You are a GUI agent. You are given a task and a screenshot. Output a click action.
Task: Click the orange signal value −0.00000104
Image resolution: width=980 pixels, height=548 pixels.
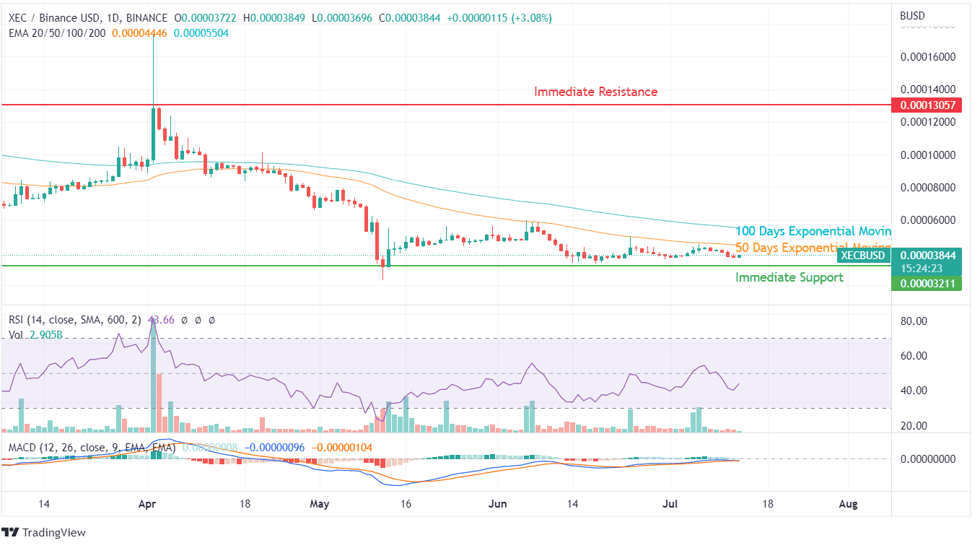tap(342, 448)
